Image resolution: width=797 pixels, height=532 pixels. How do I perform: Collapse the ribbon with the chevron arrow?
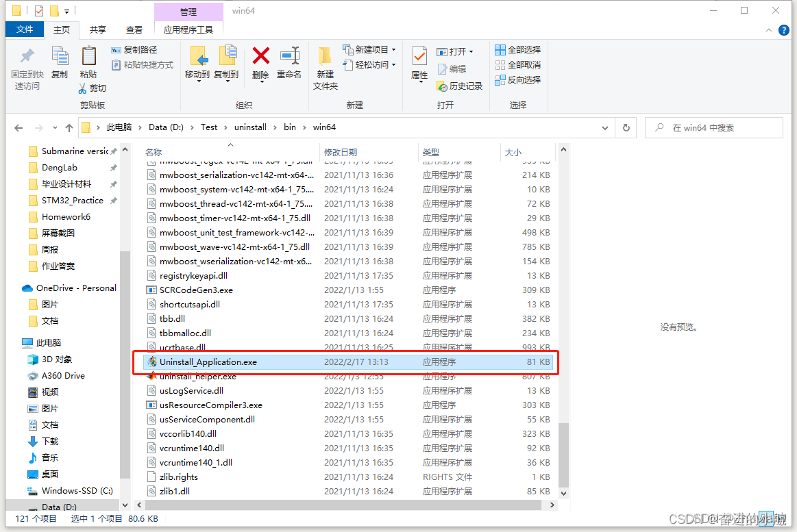[769, 30]
